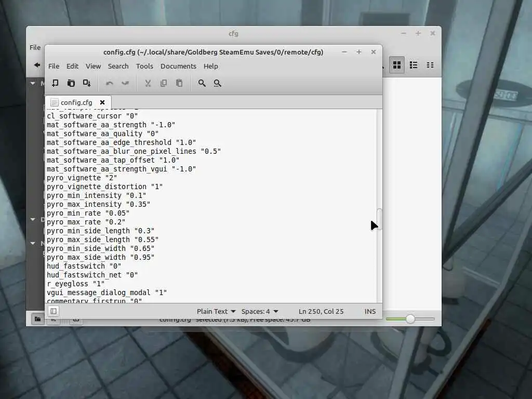Click the mat_software_aa_quality "0" line

pos(102,134)
